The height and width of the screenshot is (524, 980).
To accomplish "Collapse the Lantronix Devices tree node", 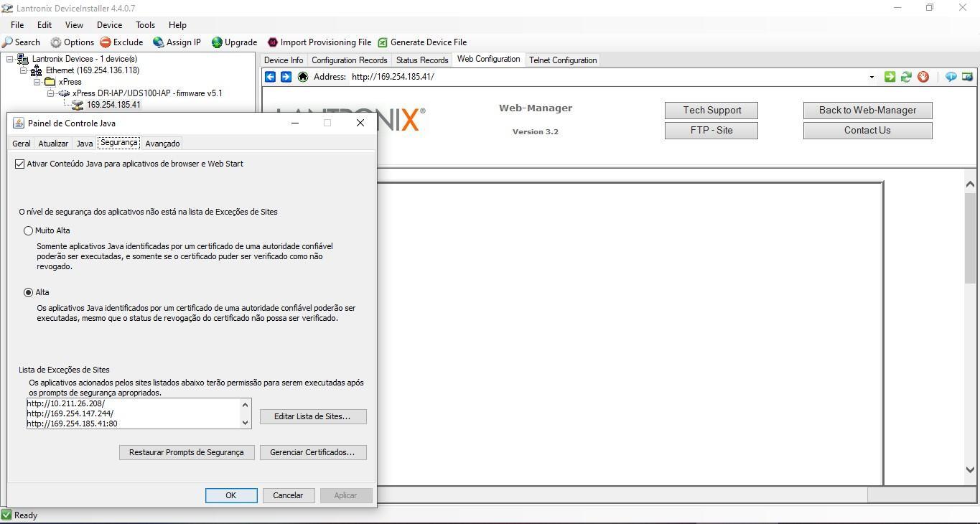I will pos(10,59).
